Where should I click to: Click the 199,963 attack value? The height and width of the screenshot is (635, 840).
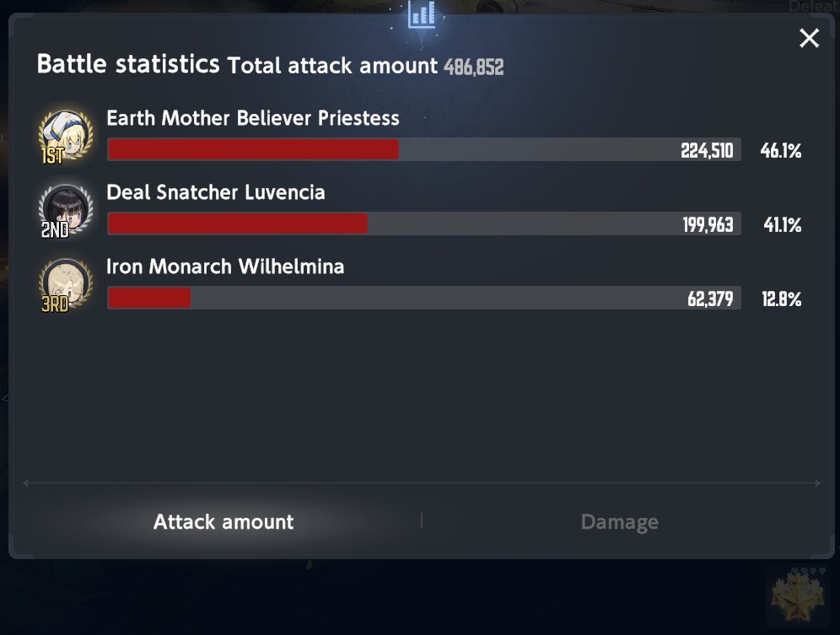708,224
